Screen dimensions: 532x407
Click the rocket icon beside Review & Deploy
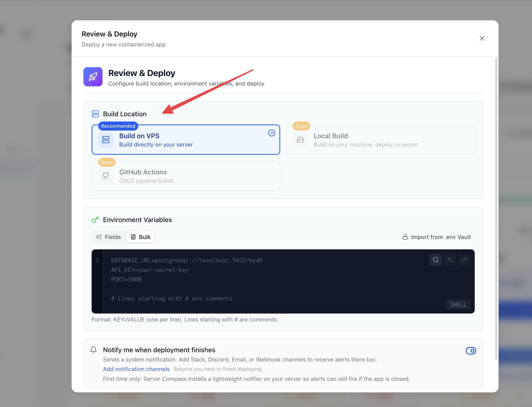pos(93,77)
